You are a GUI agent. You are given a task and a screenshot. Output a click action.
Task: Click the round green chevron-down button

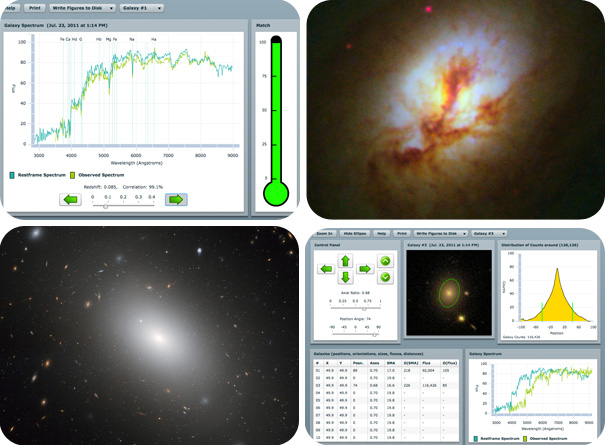click(385, 277)
